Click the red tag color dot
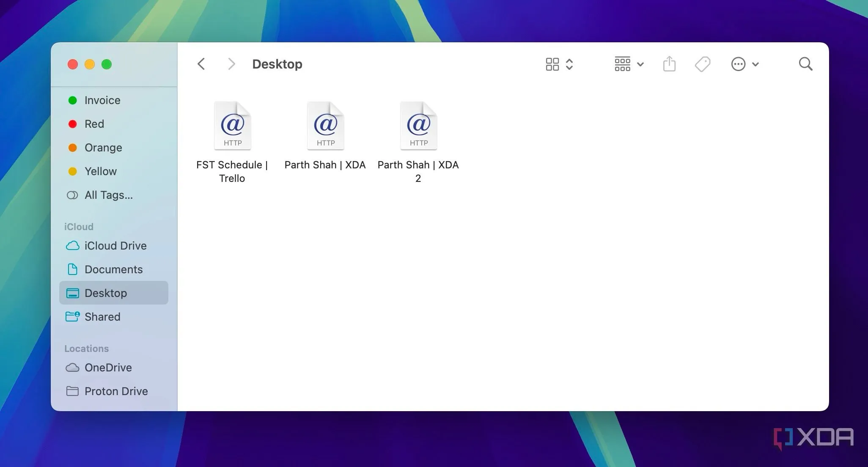868x467 pixels. tap(73, 124)
